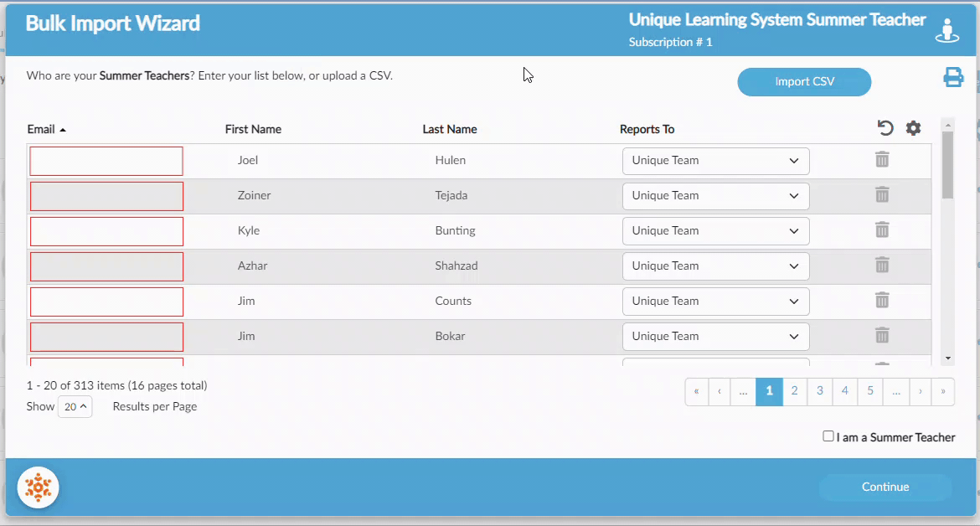Click first name cell Joel
980x526 pixels.
click(247, 160)
